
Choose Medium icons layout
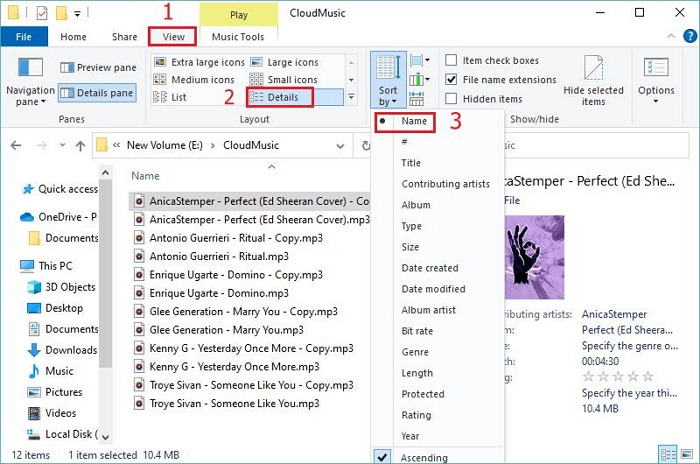(x=194, y=79)
